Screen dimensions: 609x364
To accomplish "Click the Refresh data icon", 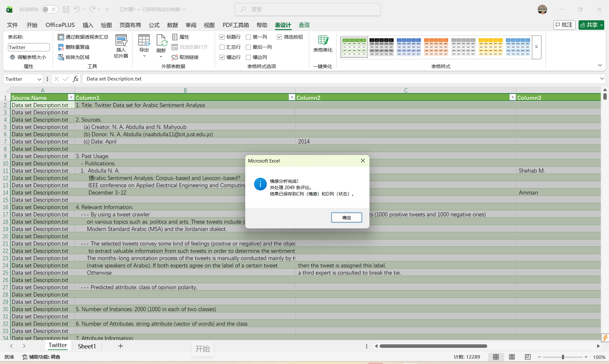I will 161,41.
